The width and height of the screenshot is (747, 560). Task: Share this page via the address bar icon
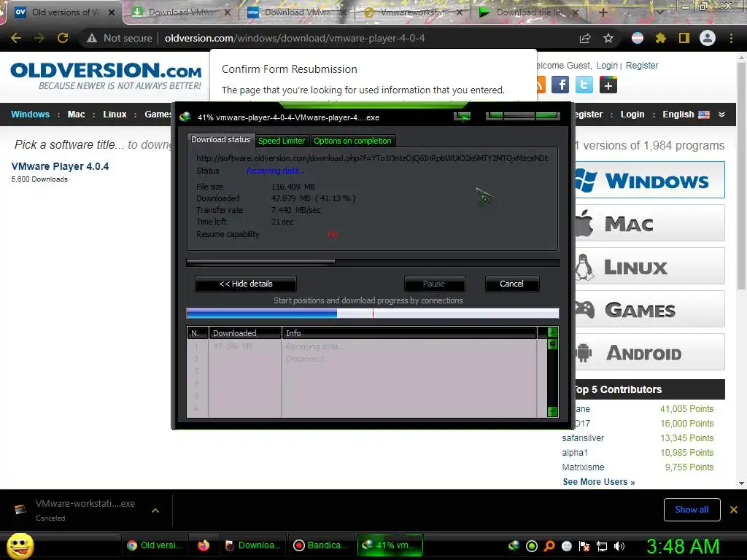point(585,38)
